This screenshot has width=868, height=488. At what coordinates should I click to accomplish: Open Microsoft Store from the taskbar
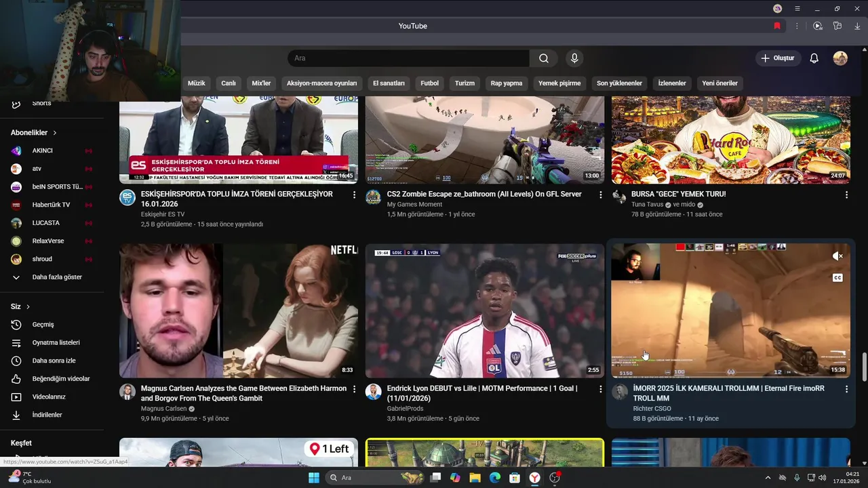click(x=515, y=478)
